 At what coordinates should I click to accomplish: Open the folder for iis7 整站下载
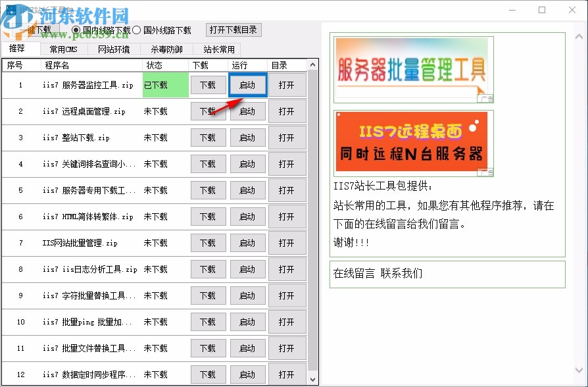287,137
